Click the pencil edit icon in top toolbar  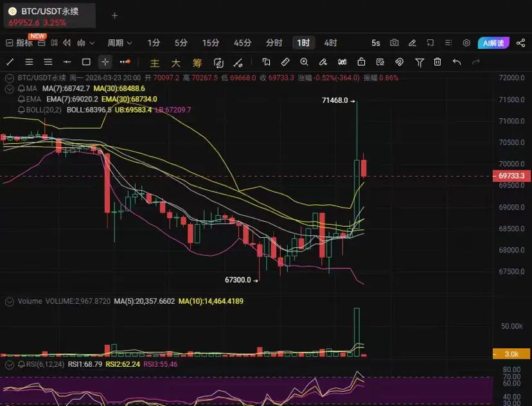click(x=412, y=43)
